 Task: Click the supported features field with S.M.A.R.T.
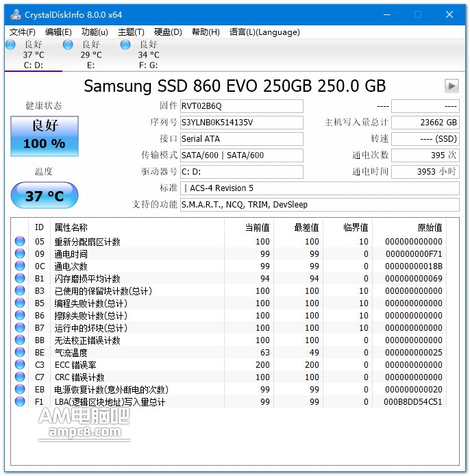[320, 205]
